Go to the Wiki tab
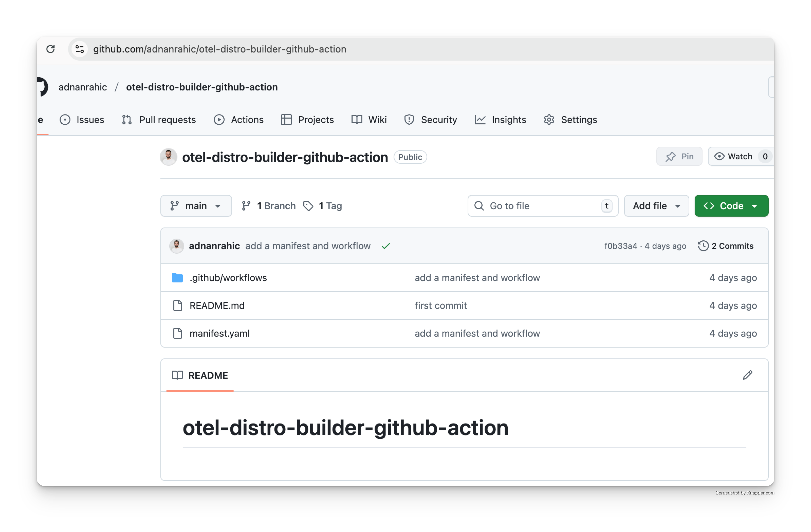The image size is (811, 532). [x=369, y=120]
